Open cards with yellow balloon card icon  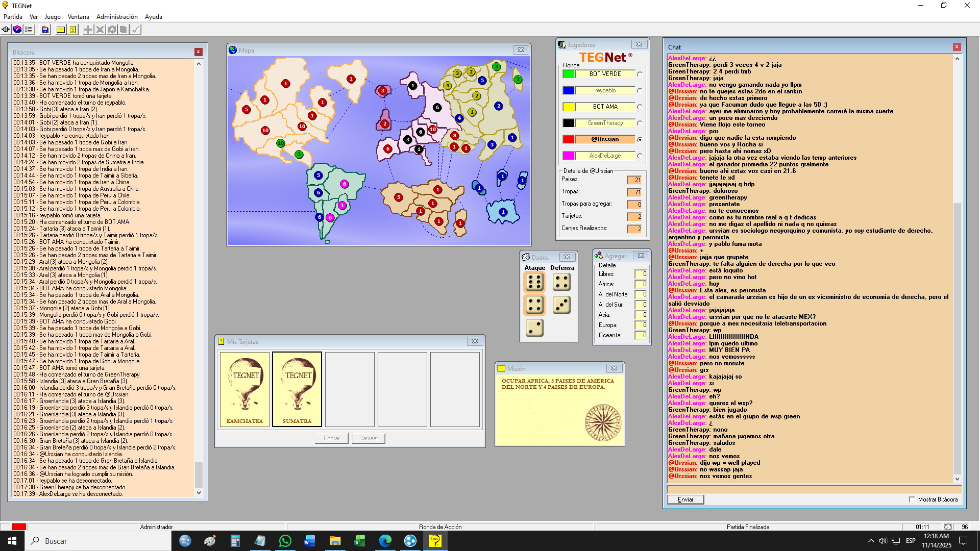pyautogui.click(x=73, y=30)
